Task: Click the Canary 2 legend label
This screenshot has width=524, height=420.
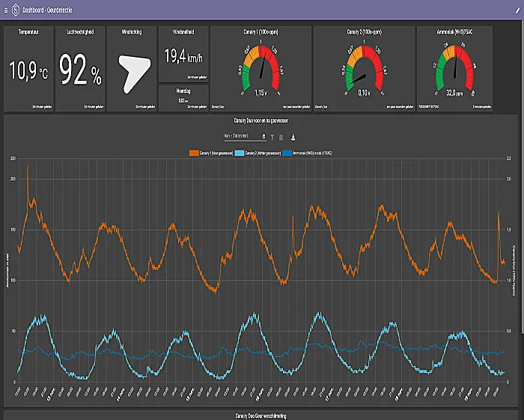Action: coord(263,153)
